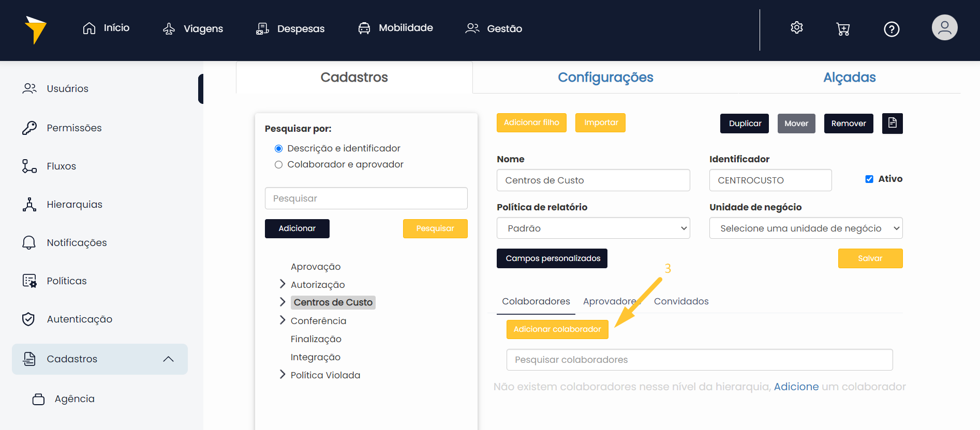Expand the Autorização tree node
980x430 pixels.
coord(283,284)
